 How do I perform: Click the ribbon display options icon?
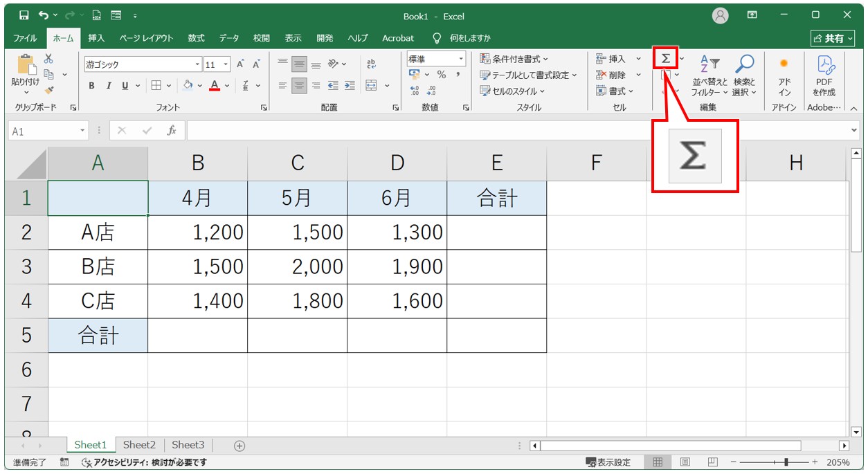752,15
